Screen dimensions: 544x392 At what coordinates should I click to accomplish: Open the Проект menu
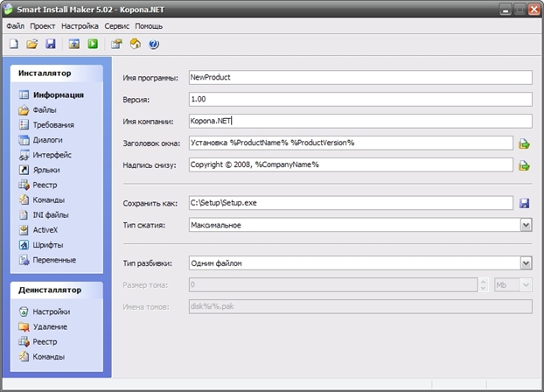point(42,26)
